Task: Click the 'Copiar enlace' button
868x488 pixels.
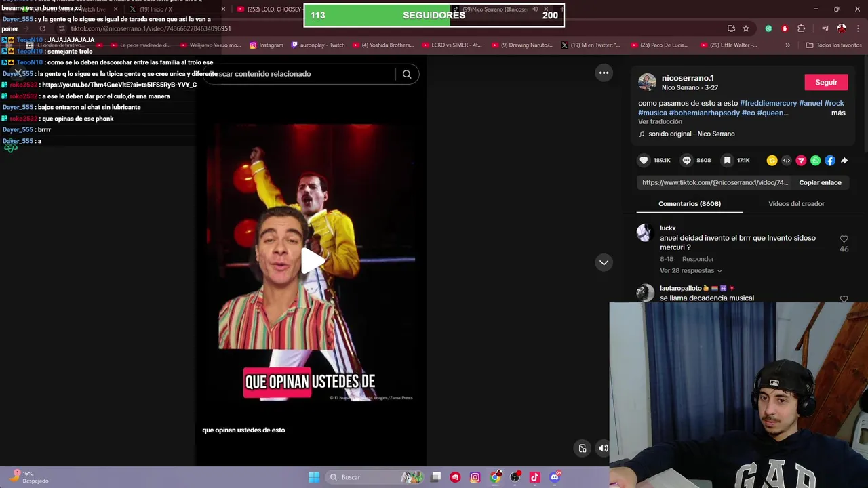Action: pyautogui.click(x=820, y=182)
